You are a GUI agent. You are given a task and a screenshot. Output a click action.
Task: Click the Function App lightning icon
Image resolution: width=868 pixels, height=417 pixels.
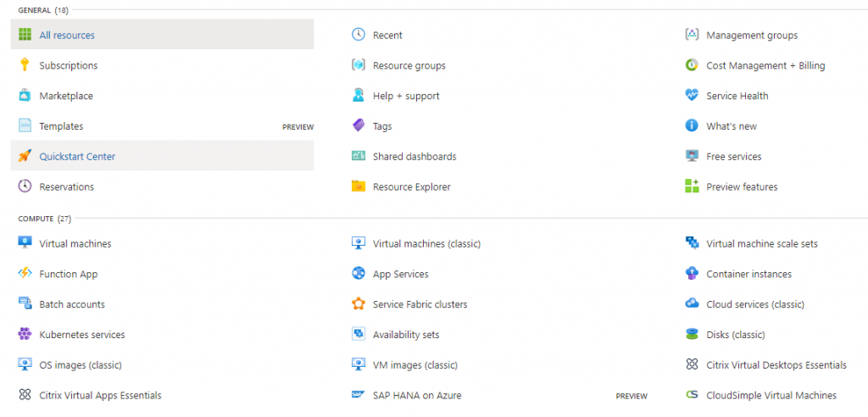coord(25,273)
